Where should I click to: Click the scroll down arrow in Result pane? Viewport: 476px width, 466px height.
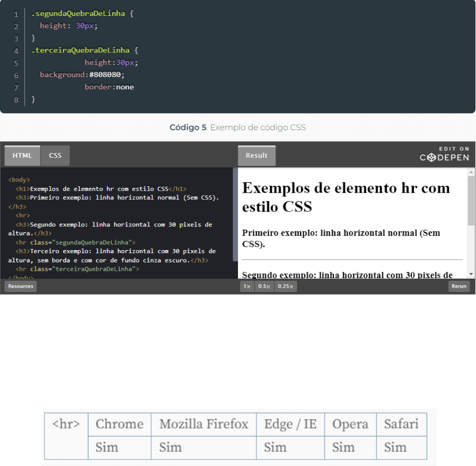coord(471,274)
